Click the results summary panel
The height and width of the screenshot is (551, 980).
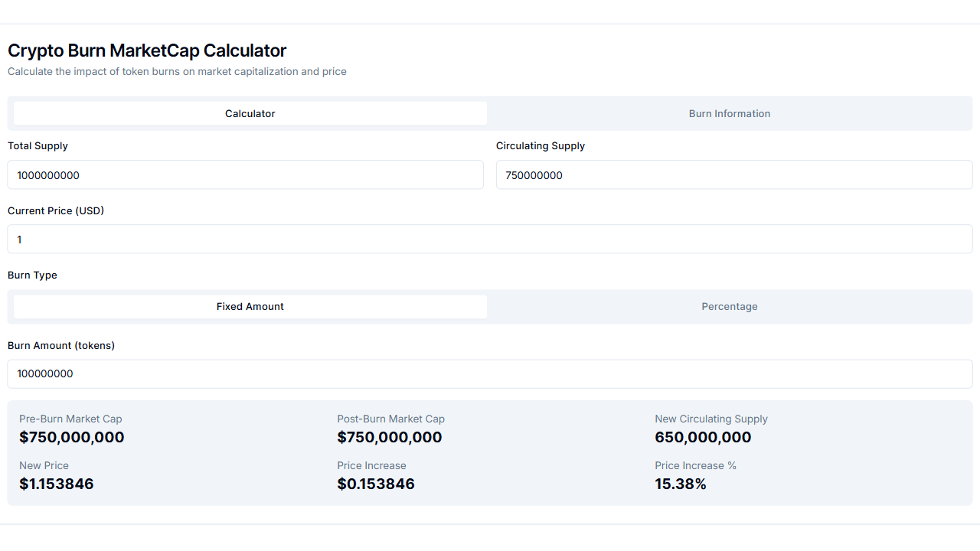490,452
